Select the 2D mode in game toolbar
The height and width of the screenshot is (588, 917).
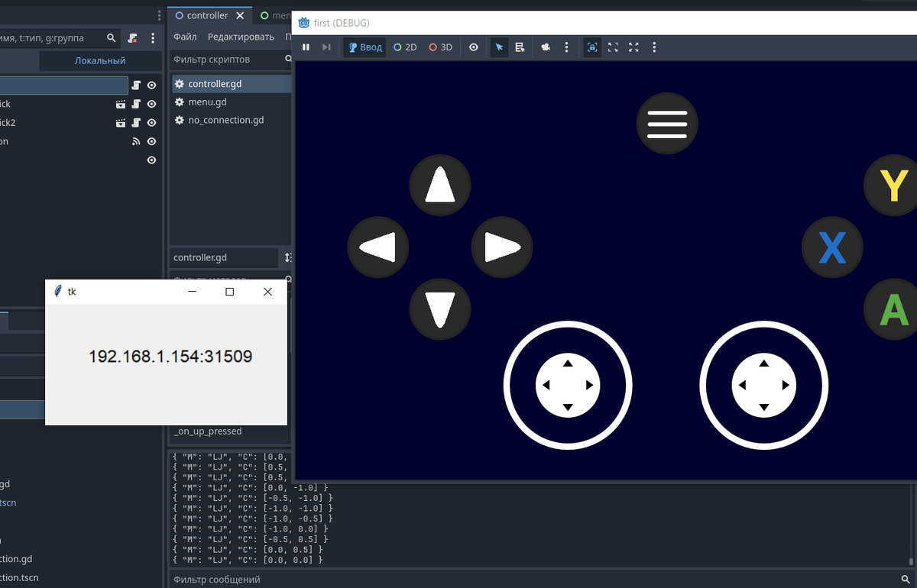405,47
